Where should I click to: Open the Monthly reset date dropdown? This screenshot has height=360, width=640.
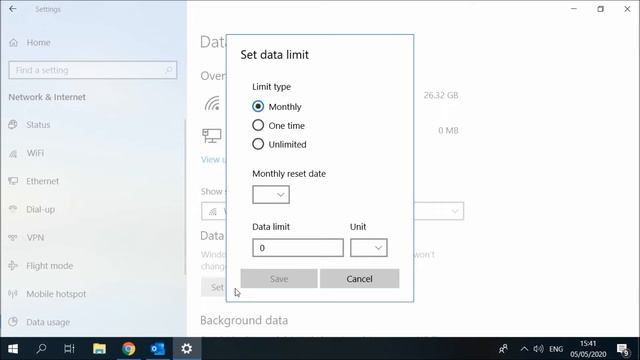click(271, 195)
